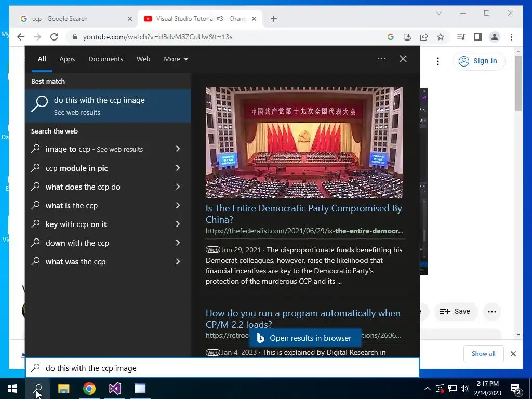Toggle Chrome side panel icon
The image size is (532, 399).
point(478,37)
